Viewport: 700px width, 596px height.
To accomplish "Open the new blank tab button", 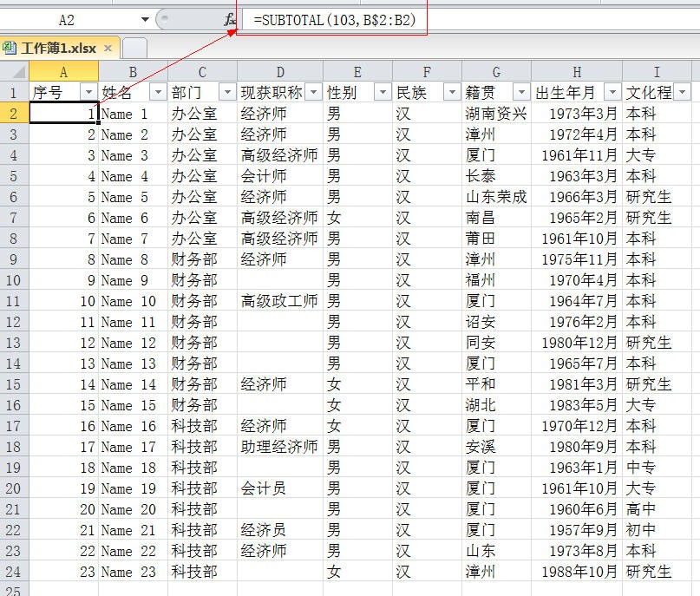I will [135, 49].
